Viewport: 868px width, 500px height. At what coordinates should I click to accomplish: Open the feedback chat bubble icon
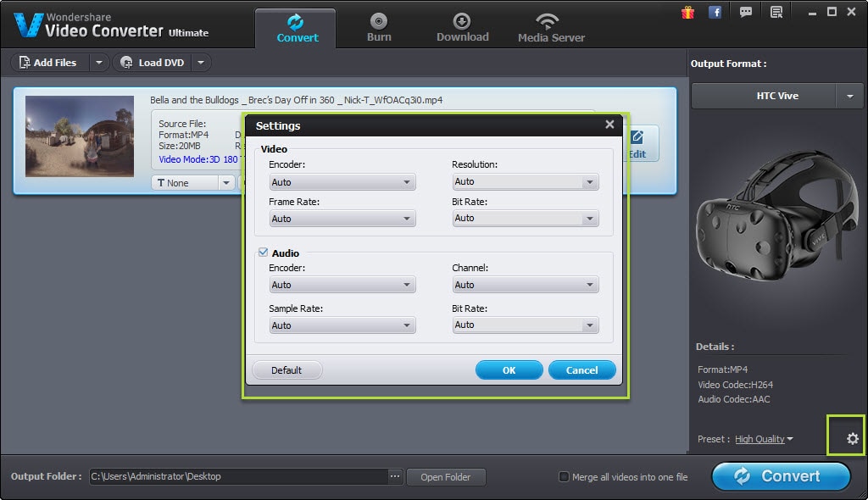746,12
